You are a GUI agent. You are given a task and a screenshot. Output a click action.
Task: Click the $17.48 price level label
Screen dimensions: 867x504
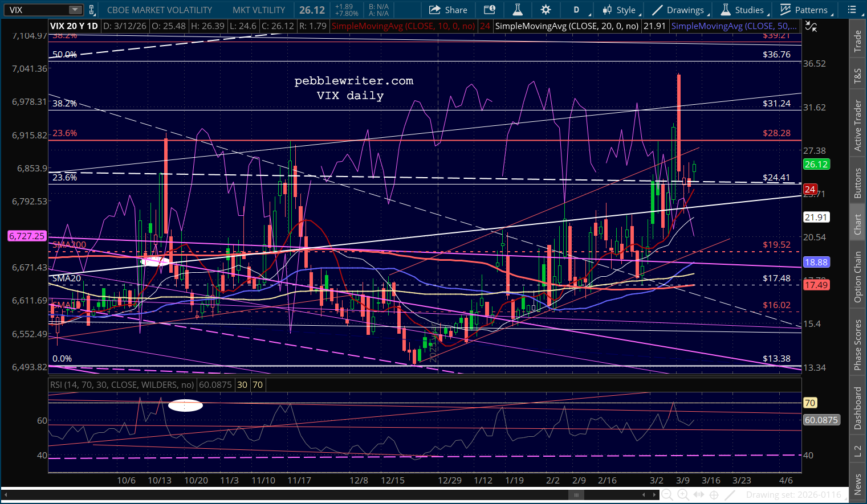coord(777,278)
